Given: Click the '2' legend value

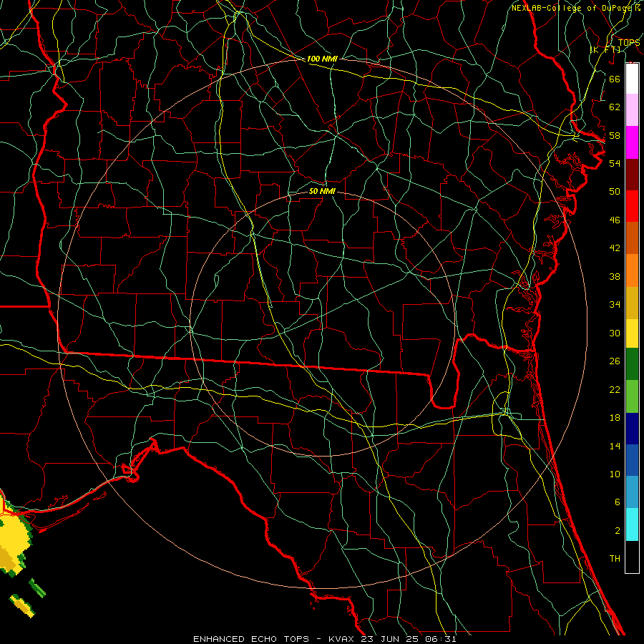Looking at the screenshot, I should click(617, 531).
